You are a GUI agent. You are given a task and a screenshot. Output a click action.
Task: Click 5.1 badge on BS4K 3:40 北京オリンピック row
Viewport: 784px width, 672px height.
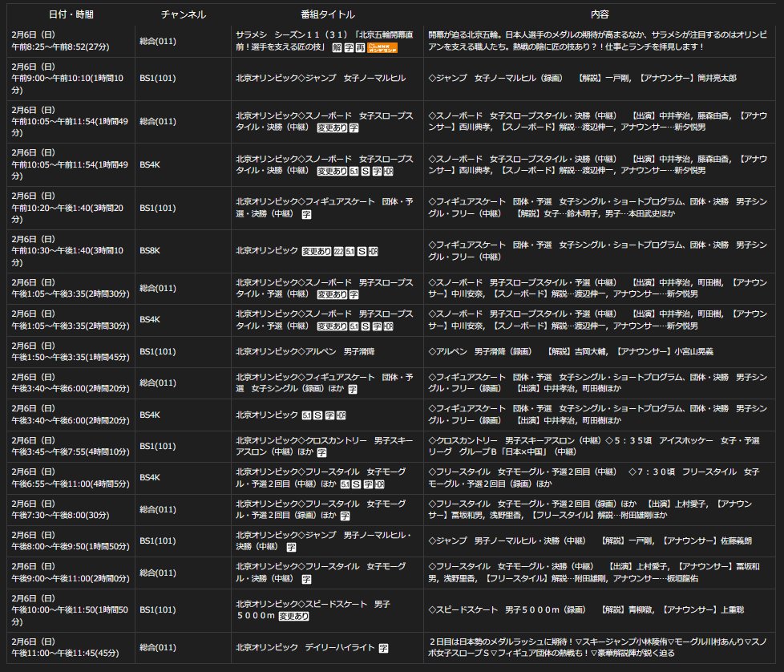306,415
